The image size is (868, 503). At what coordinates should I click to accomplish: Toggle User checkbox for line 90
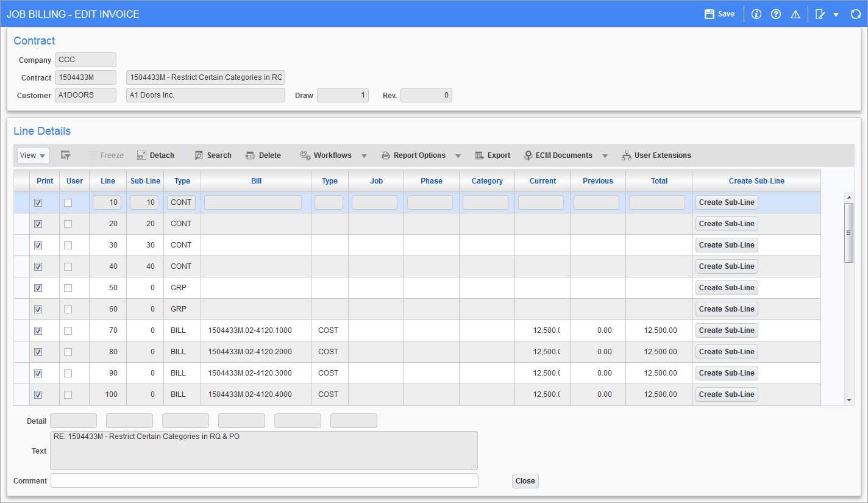[68, 373]
